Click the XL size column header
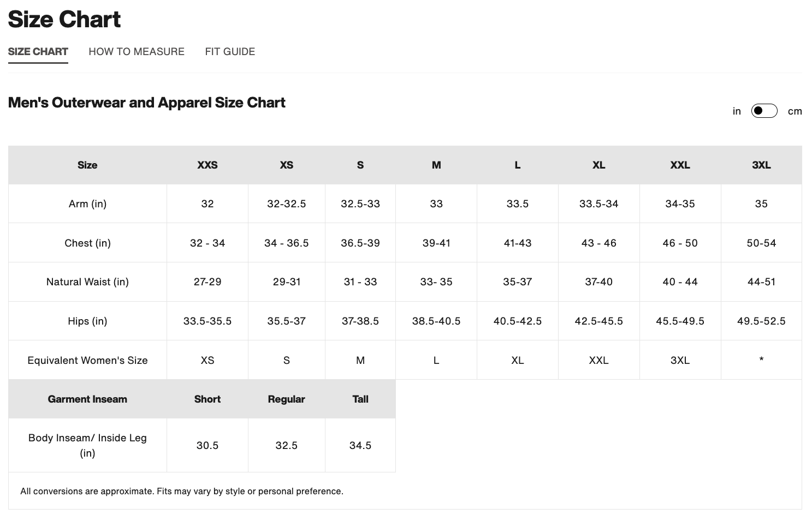The height and width of the screenshot is (515, 812). tap(598, 165)
